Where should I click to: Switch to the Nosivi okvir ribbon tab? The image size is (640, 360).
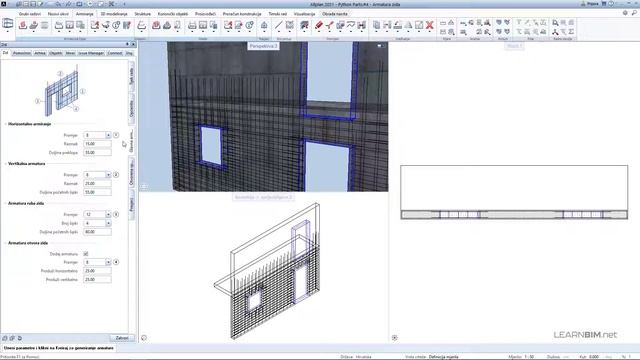58,14
